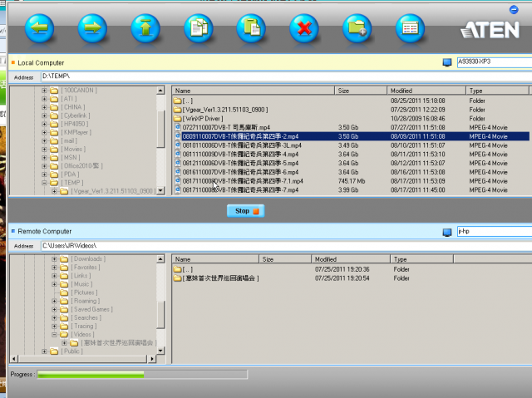Viewport: 532px width, 398px height.
Task: Select the file ending with -5.mp4
Action: click(x=351, y=163)
